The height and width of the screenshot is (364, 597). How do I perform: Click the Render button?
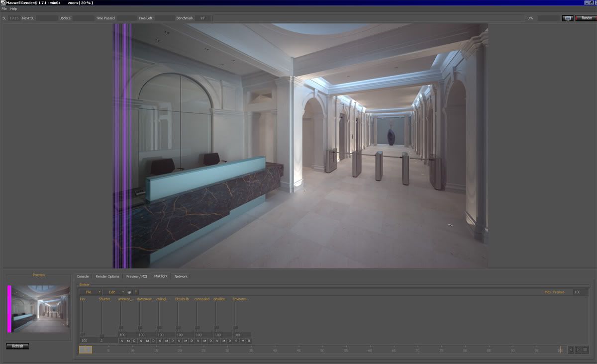(586, 18)
